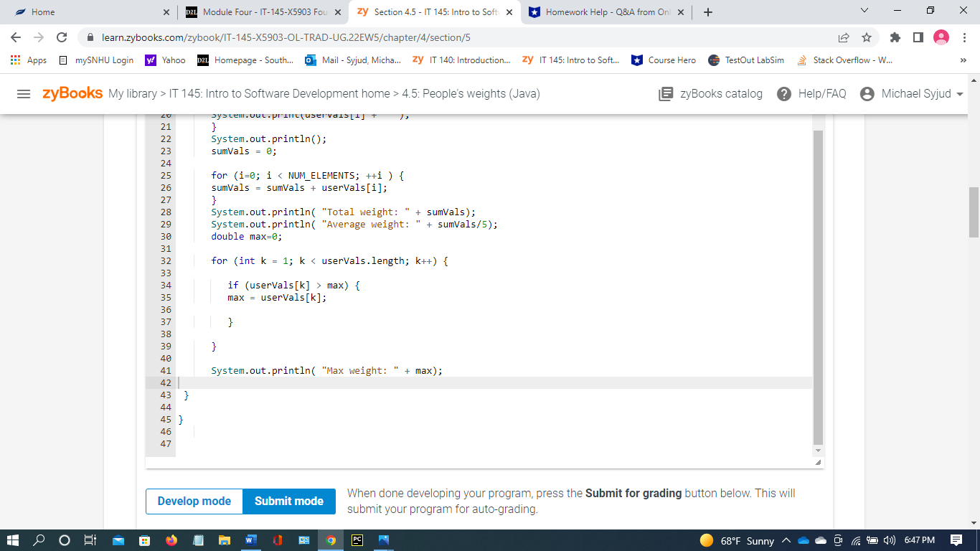Toggle Develop mode
This screenshot has width=980, height=551.
coord(194,501)
